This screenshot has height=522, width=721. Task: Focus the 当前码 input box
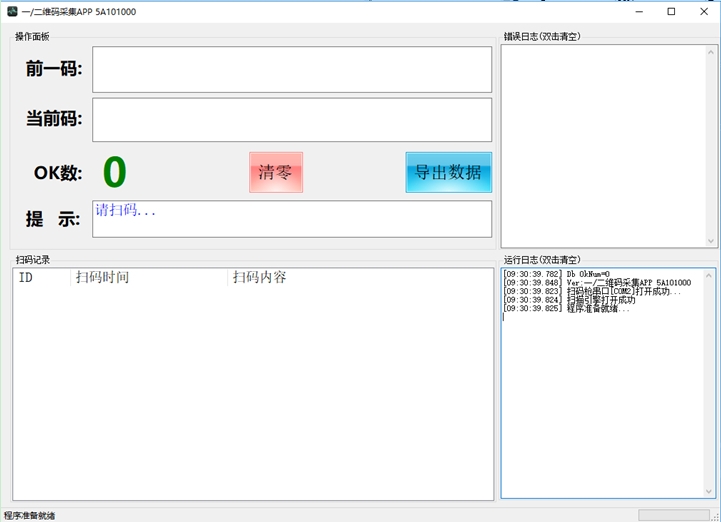292,120
